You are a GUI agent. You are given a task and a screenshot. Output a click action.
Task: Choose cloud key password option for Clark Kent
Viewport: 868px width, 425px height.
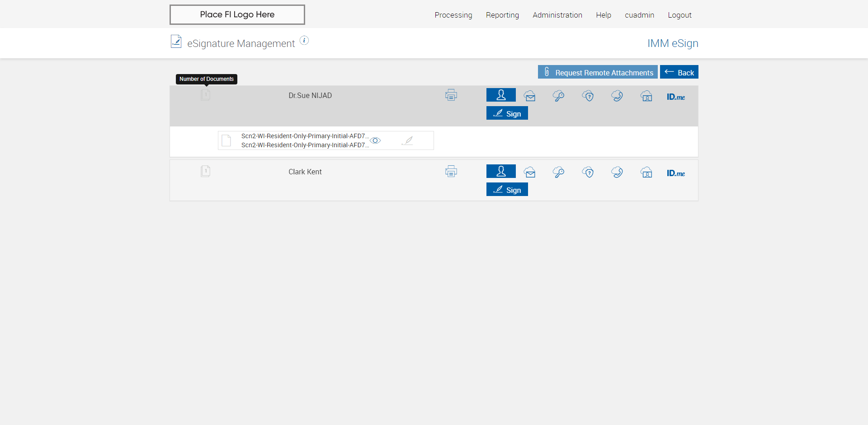(558, 172)
